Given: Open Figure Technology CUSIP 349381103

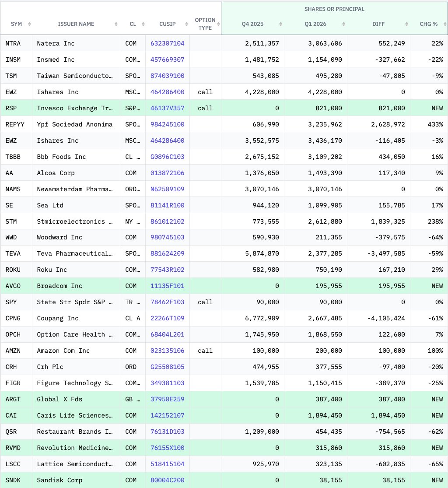Looking at the screenshot, I should [168, 383].
